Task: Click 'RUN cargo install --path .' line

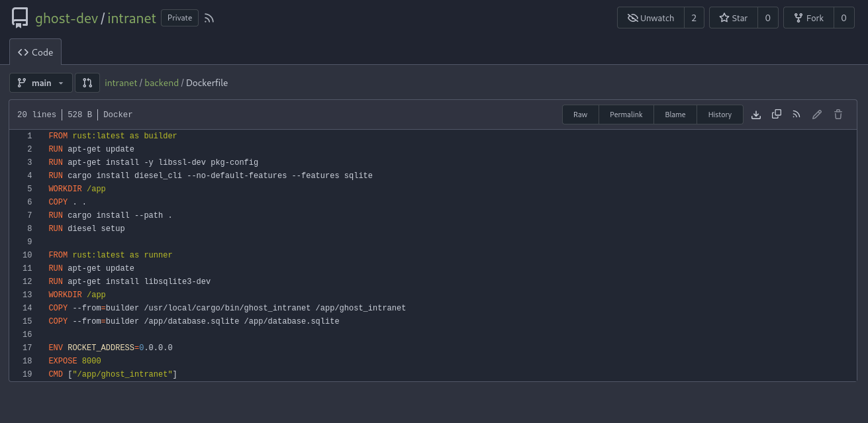Action: pos(111,215)
